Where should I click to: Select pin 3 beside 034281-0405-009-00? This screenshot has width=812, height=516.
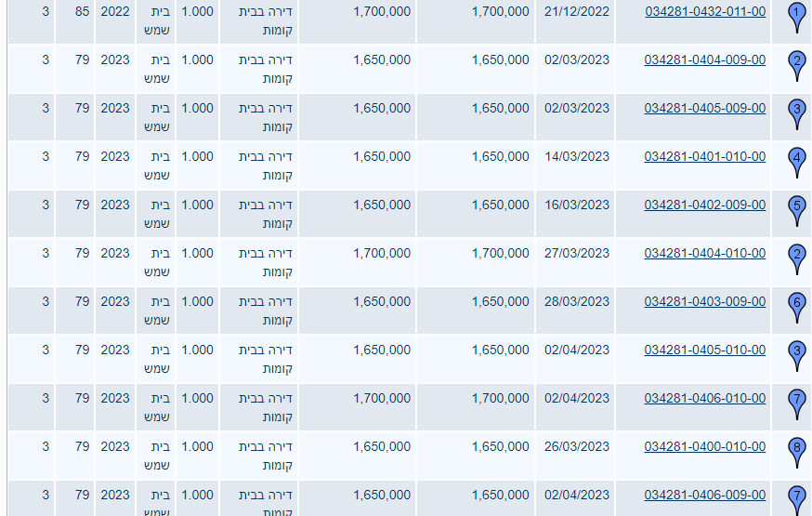pos(796,112)
